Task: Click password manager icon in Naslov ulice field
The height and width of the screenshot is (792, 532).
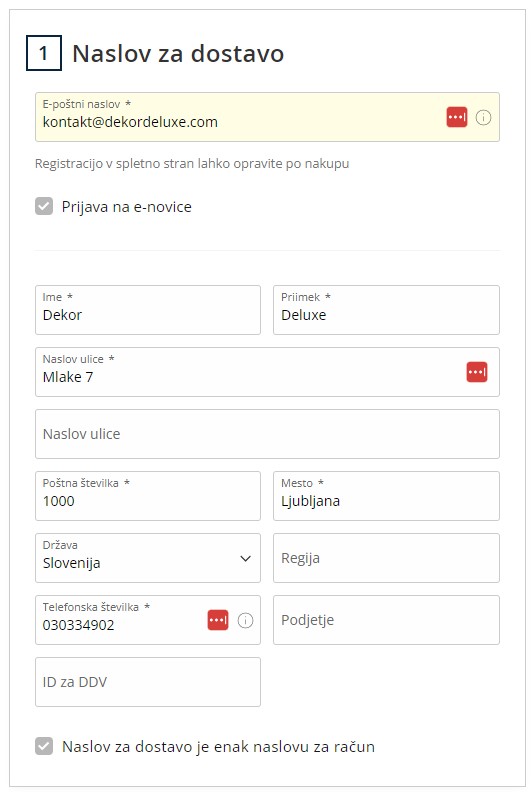Action: point(477,372)
